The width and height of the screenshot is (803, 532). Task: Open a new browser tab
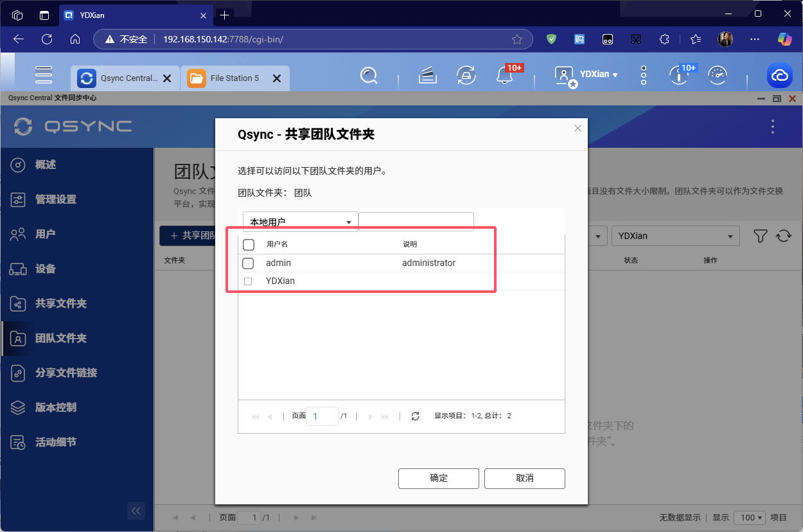coord(224,15)
